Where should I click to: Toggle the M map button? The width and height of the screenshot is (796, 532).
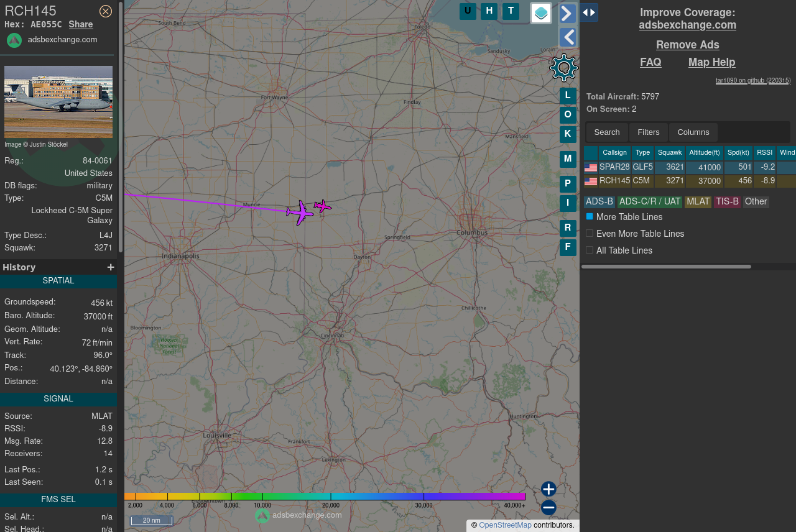click(x=568, y=159)
